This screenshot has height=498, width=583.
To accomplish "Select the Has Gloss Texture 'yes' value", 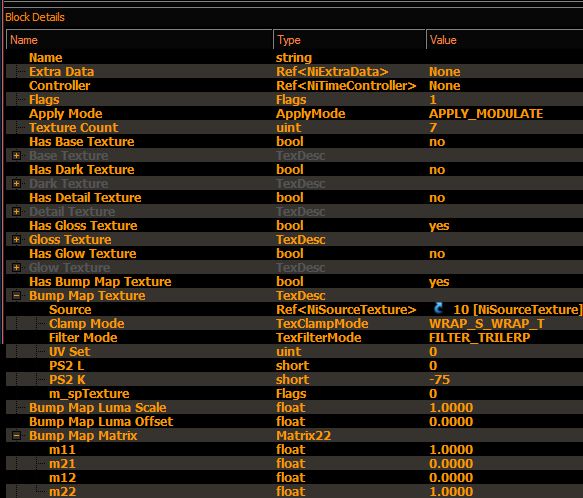I will pyautogui.click(x=439, y=226).
